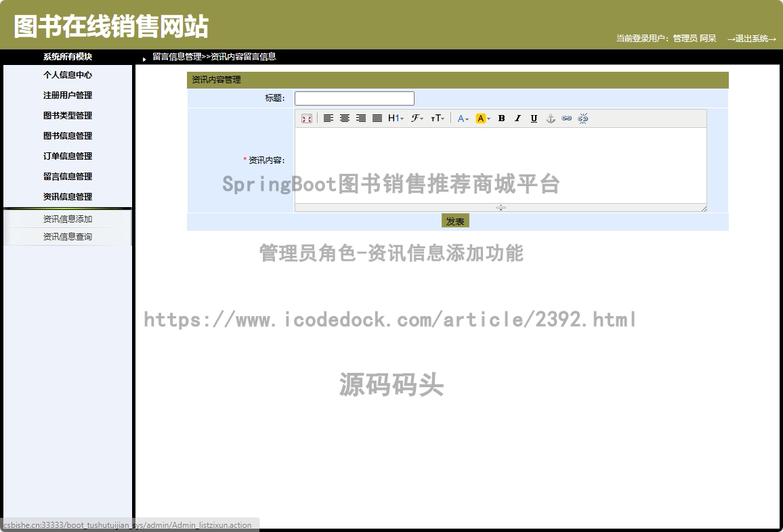Select the 资讯信息添加 submenu item
The image size is (783, 532).
(68, 219)
